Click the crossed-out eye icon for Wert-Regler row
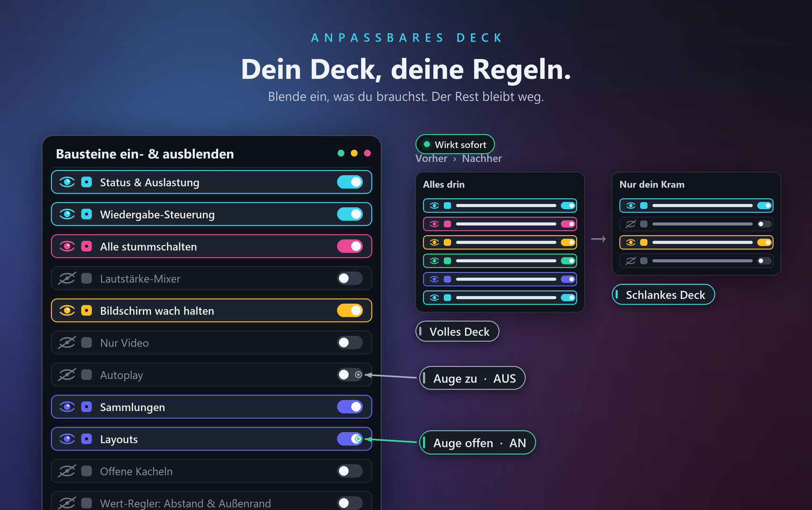812x510 pixels. click(x=67, y=503)
